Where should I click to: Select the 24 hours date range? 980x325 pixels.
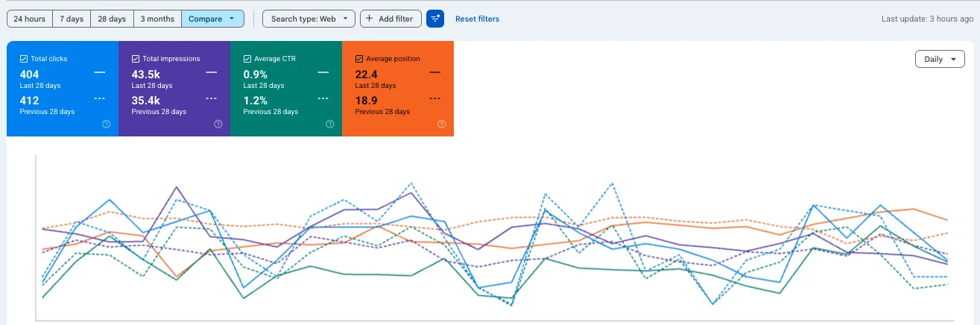30,19
